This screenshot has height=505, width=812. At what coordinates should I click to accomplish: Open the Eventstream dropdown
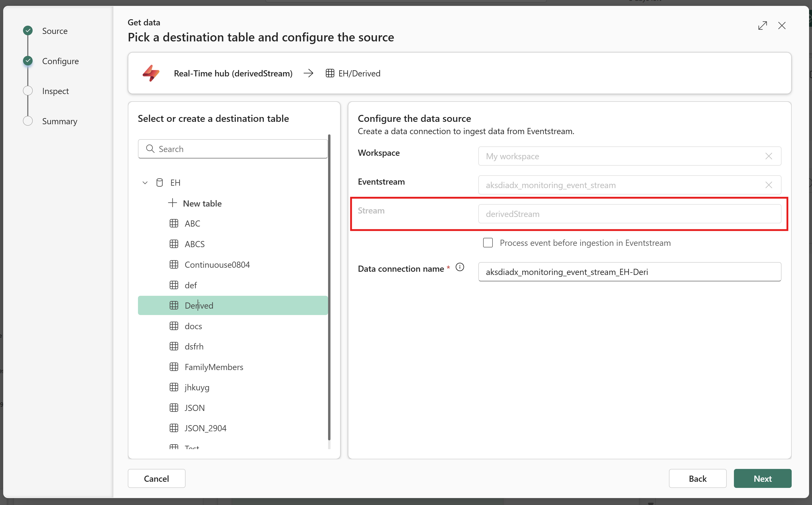click(630, 185)
